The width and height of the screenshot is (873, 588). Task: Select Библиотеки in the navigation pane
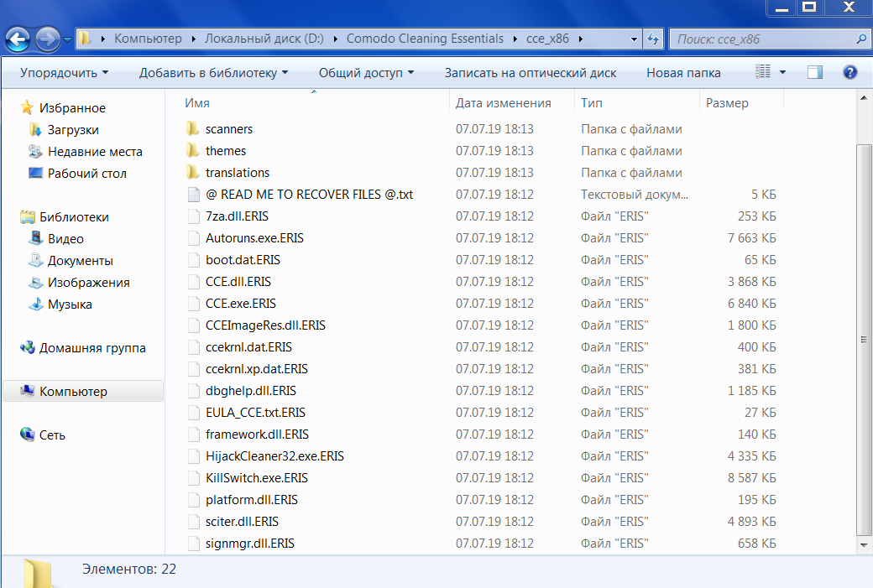74,217
